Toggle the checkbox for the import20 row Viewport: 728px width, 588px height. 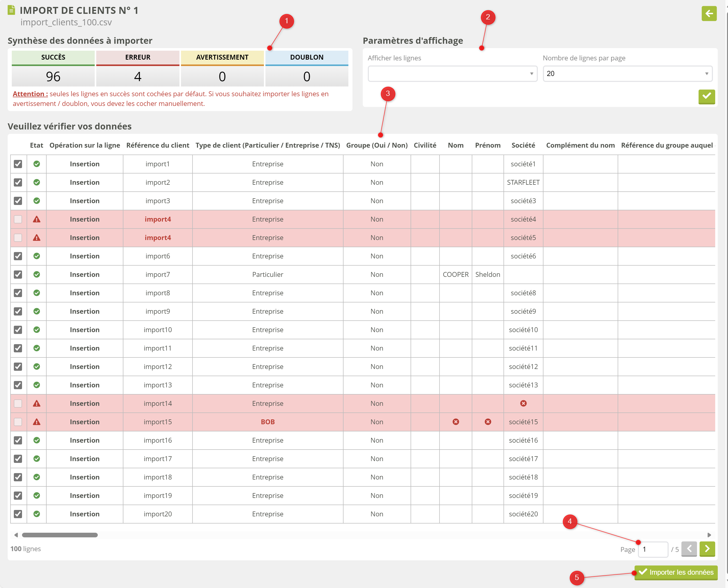(18, 514)
